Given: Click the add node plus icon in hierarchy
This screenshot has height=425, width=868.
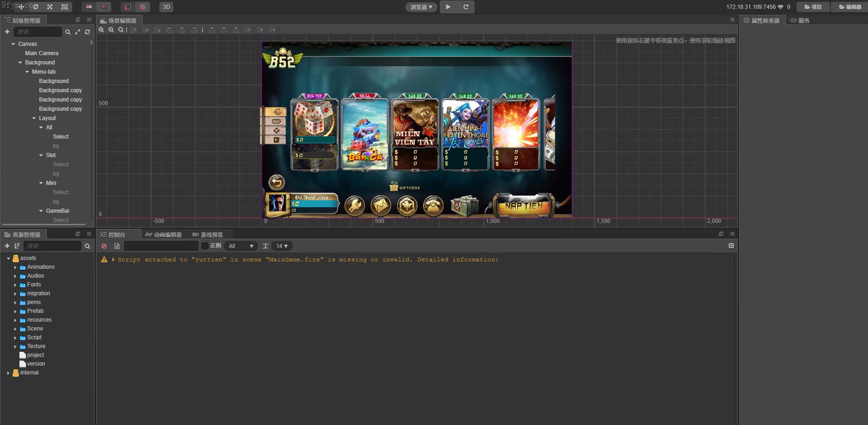Looking at the screenshot, I should pos(7,32).
